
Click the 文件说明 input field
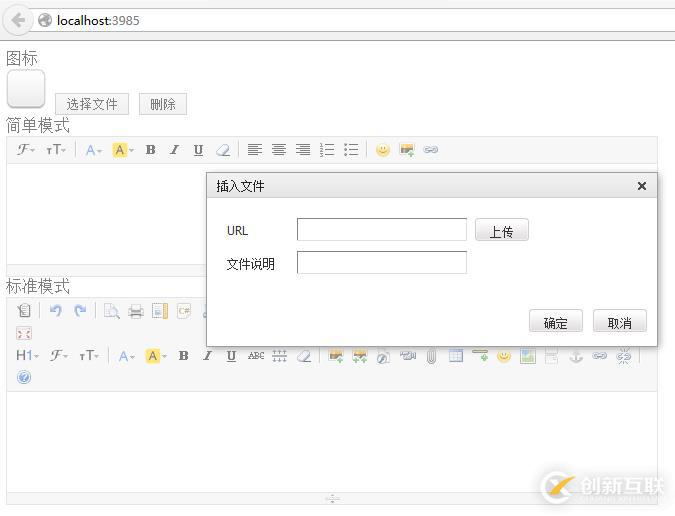pos(382,263)
